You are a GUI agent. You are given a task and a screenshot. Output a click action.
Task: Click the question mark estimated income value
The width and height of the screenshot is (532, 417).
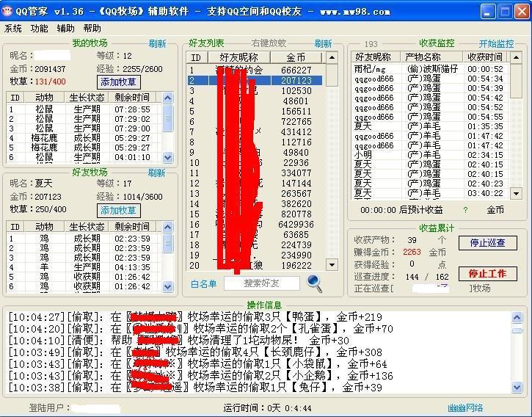point(465,210)
